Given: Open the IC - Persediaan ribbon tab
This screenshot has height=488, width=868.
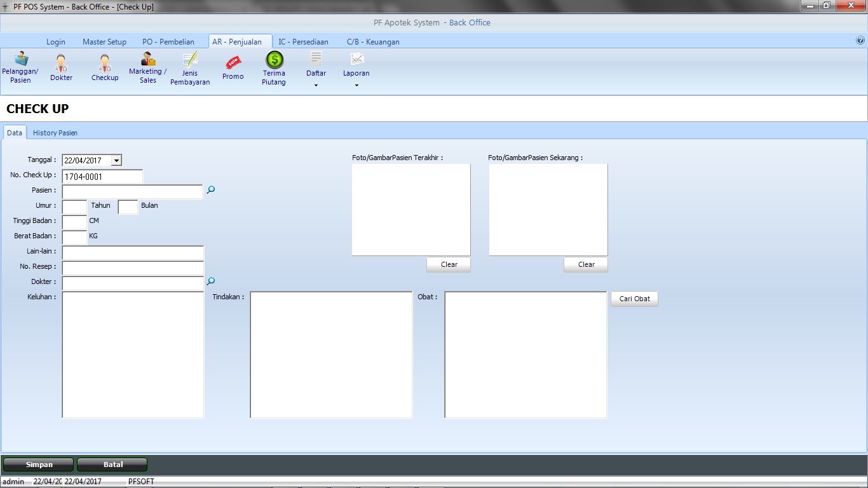Looking at the screenshot, I should [303, 42].
